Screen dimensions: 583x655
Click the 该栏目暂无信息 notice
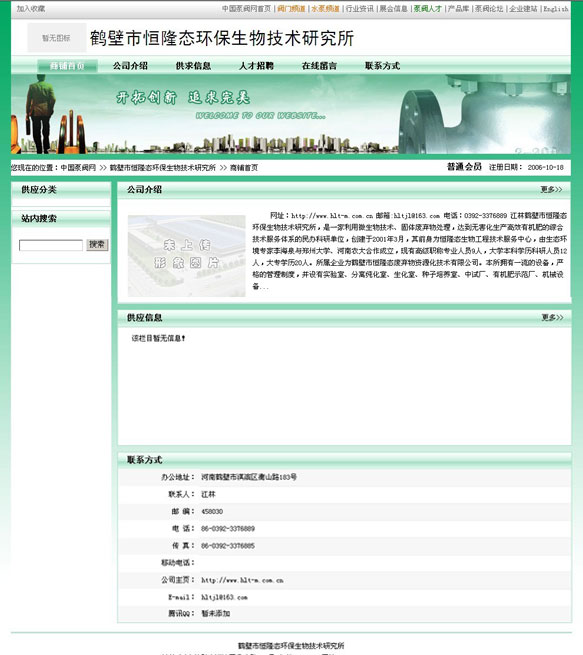click(x=158, y=338)
